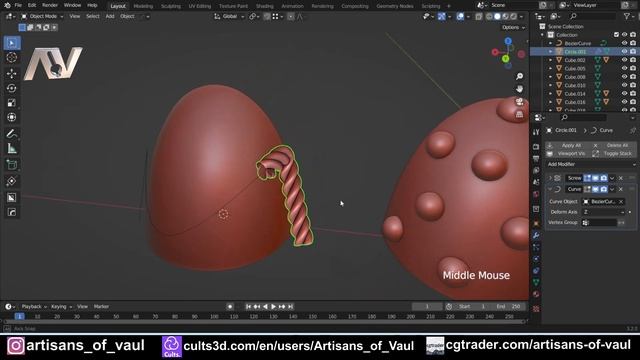Open the Deform Axis Z dropdown
This screenshot has width=640, height=360.
click(604, 212)
